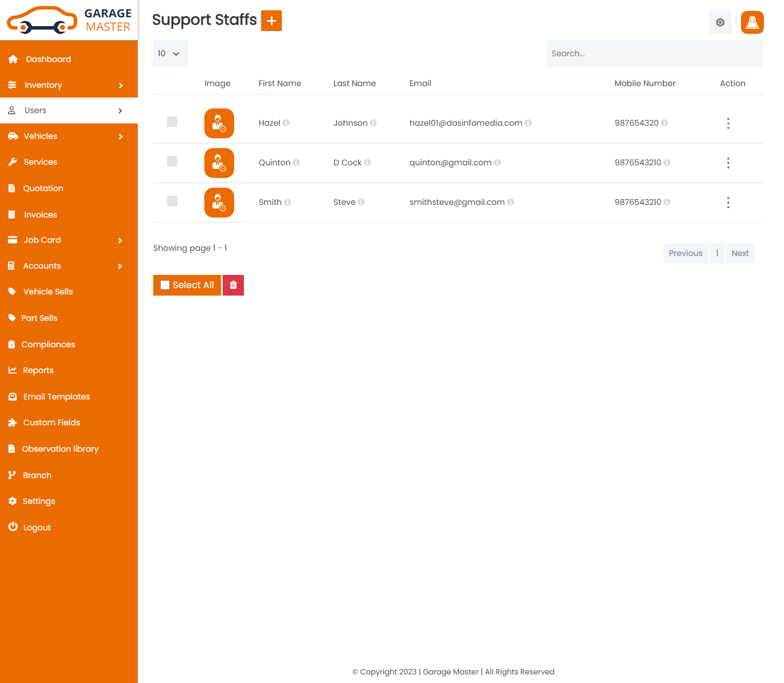The height and width of the screenshot is (683, 784).
Task: Open three-dot action menu for Quinton
Action: tap(728, 163)
